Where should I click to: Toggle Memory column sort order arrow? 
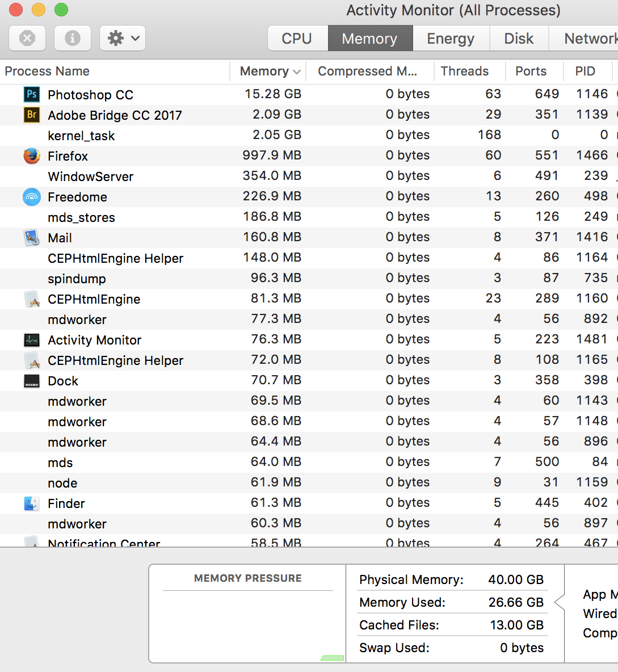[x=297, y=72]
